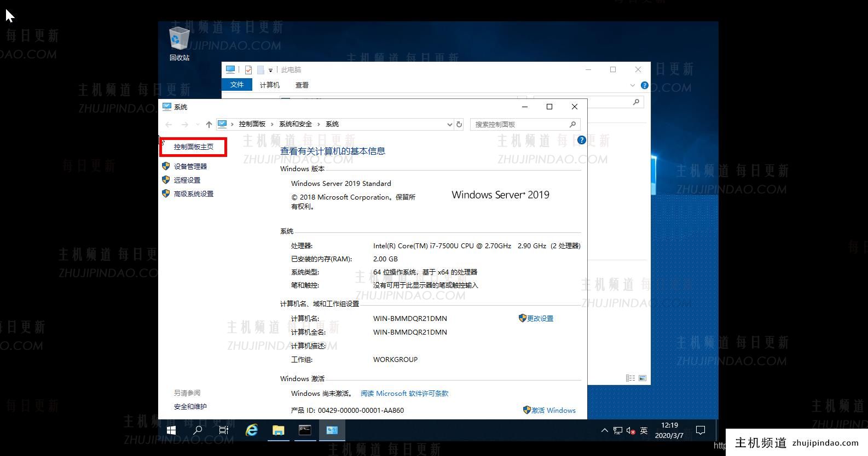868x456 pixels.
Task: Click the 英 input language indicator
Action: coord(644,431)
